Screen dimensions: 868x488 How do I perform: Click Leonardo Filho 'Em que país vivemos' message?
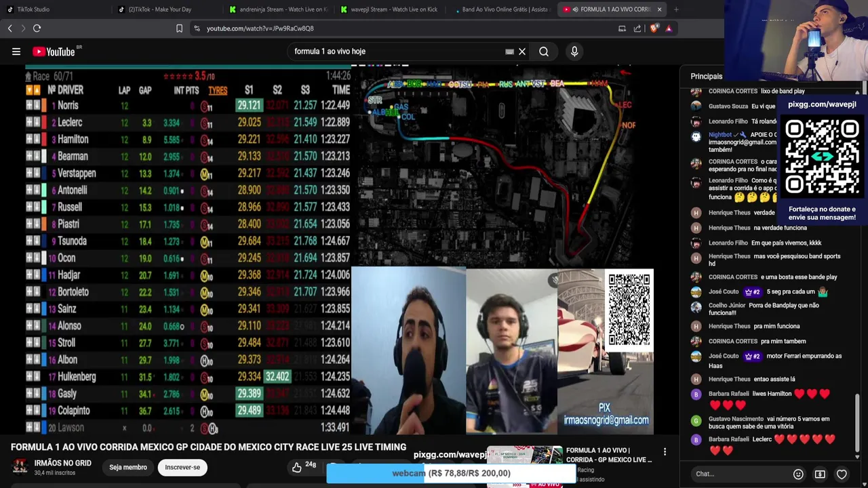coord(765,243)
